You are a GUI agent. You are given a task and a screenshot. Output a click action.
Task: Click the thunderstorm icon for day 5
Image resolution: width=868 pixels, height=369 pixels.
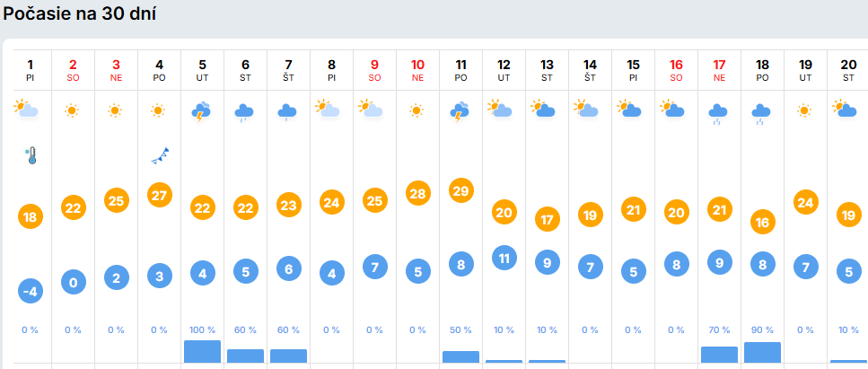[202, 111]
